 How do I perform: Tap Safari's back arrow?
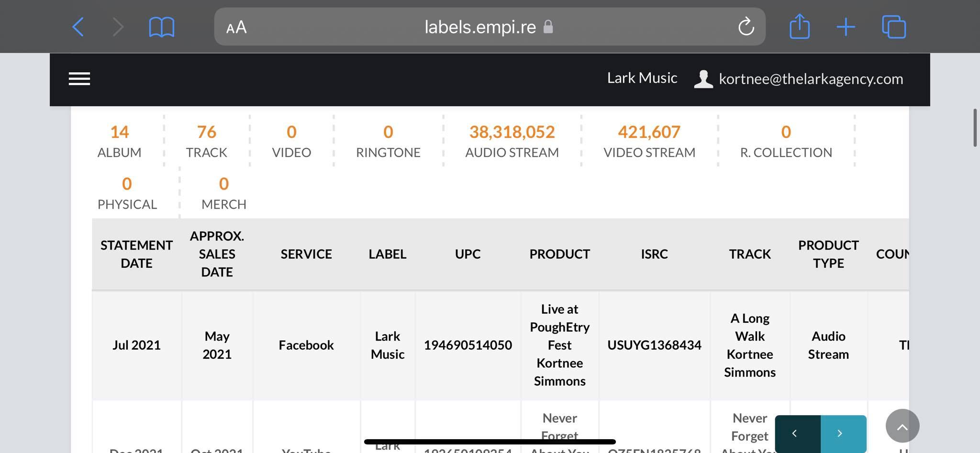coord(78,27)
